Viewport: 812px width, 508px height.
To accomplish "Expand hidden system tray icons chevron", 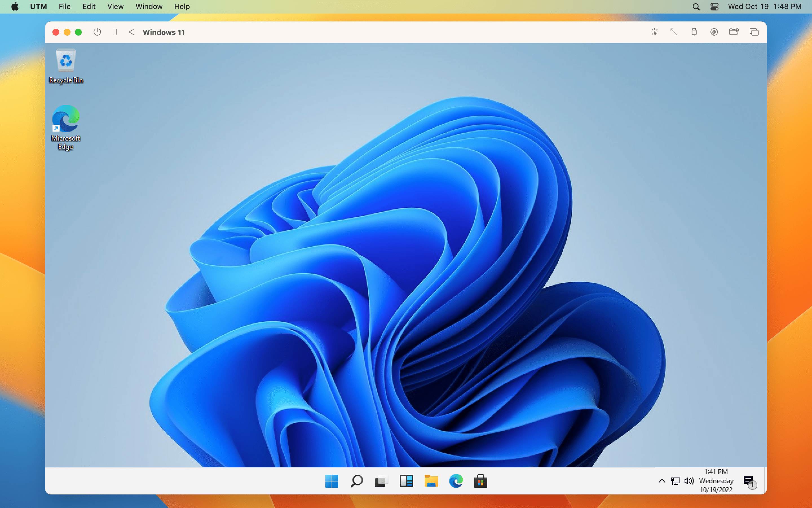I will (x=662, y=481).
